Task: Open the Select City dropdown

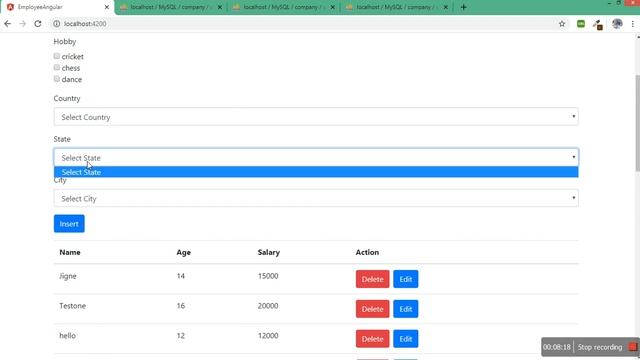Action: point(316,198)
